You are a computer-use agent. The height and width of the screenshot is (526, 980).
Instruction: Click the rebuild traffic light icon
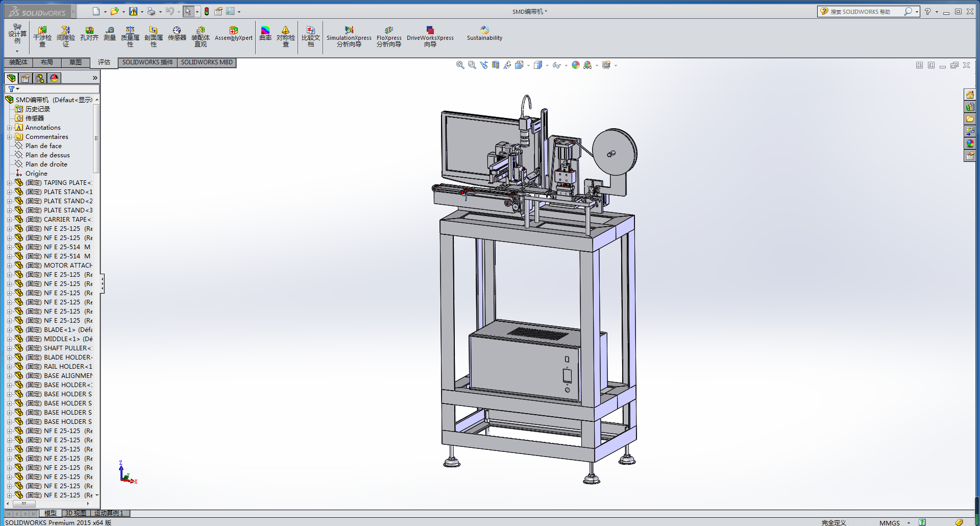207,11
